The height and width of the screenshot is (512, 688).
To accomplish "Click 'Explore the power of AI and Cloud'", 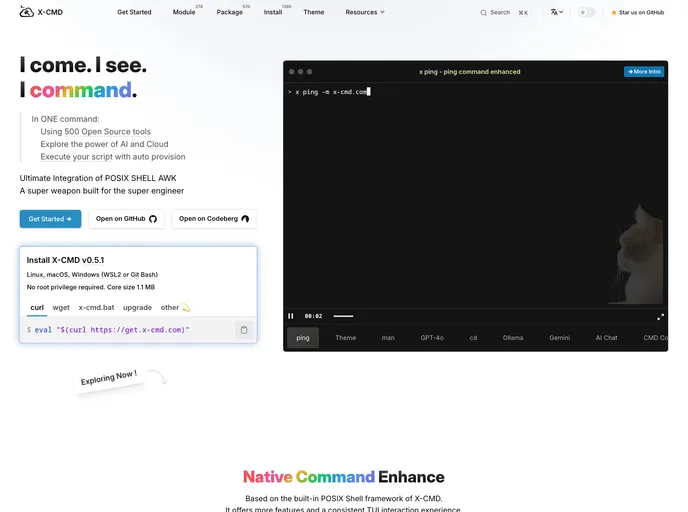I will pos(104,144).
